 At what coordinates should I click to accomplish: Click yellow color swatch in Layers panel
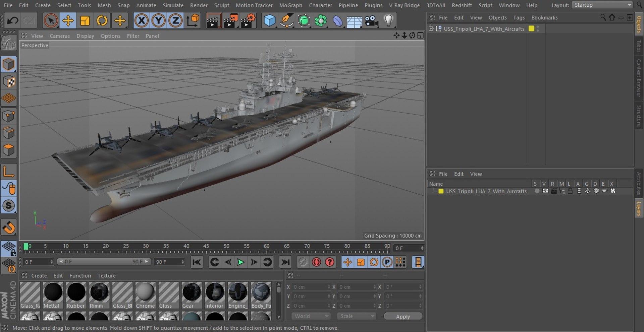(x=441, y=191)
